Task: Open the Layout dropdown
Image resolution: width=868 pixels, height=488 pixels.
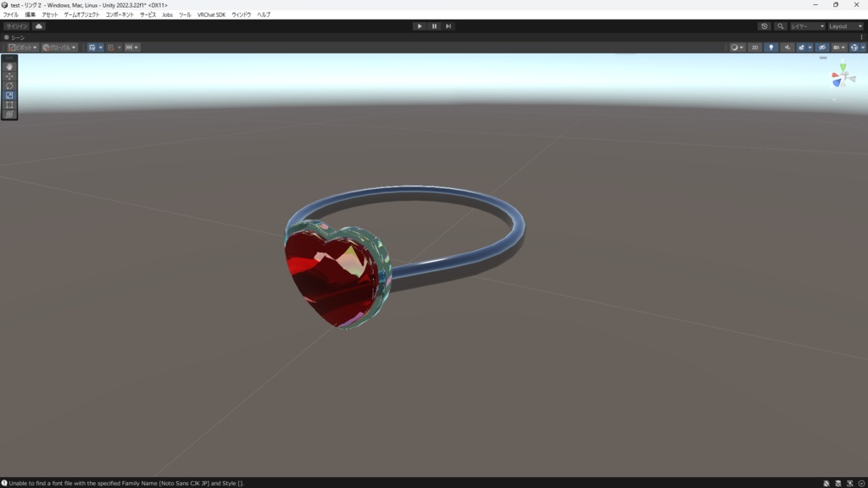Action: point(845,26)
